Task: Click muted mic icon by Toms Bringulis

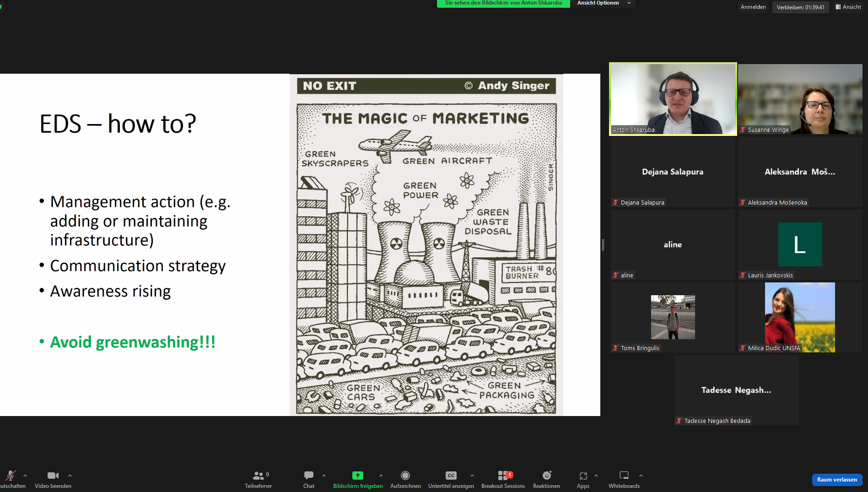Action: pyautogui.click(x=615, y=348)
